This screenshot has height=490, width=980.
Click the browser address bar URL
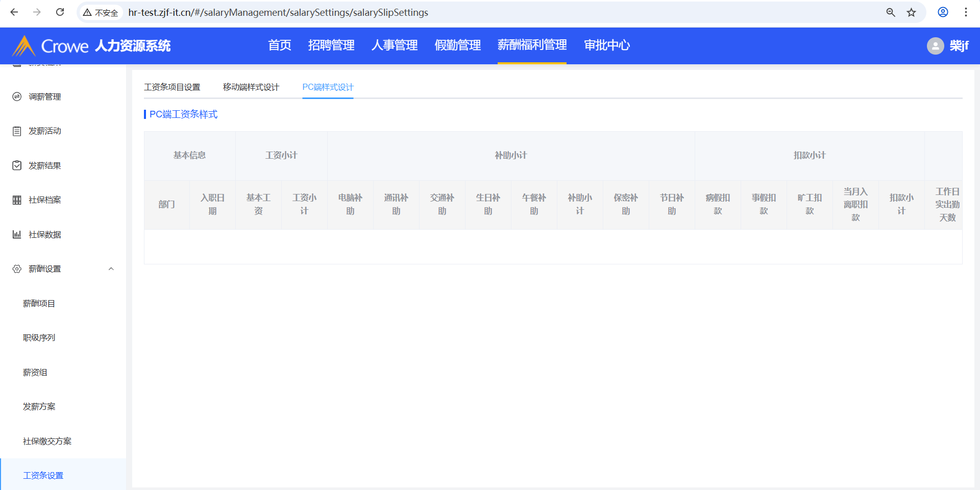(x=278, y=12)
